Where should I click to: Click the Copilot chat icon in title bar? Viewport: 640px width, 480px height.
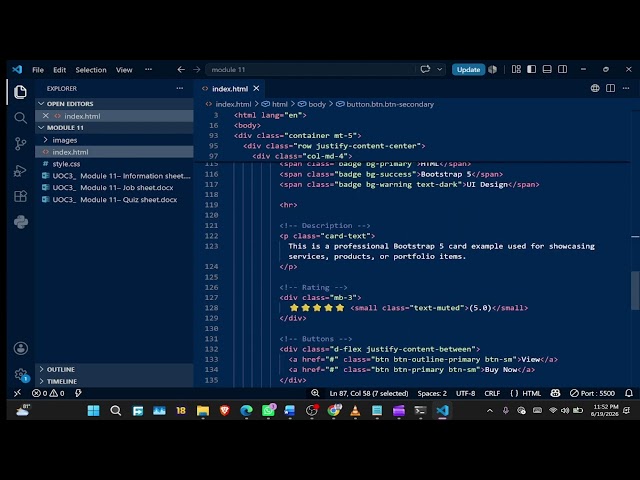tap(425, 69)
